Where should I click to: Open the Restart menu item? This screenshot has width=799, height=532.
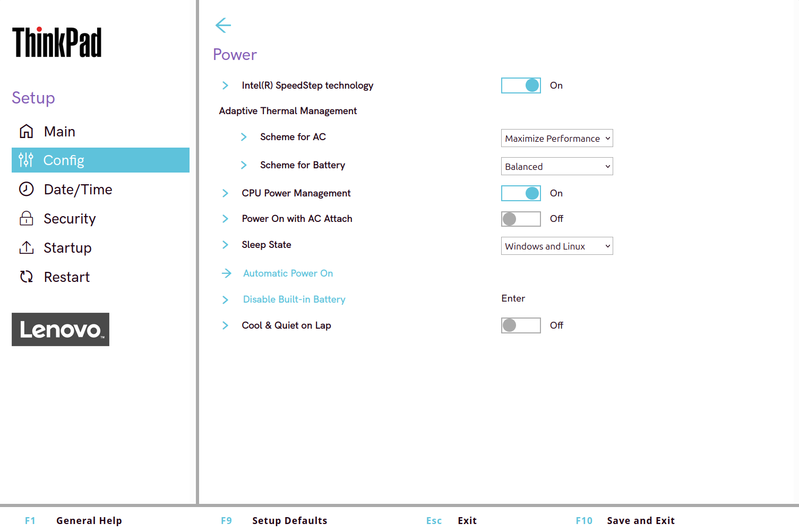100,277
